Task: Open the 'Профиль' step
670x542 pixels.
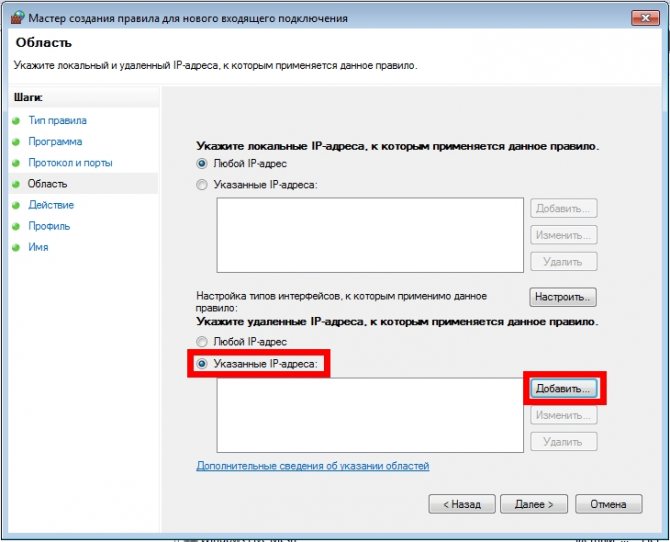Action: (49, 226)
